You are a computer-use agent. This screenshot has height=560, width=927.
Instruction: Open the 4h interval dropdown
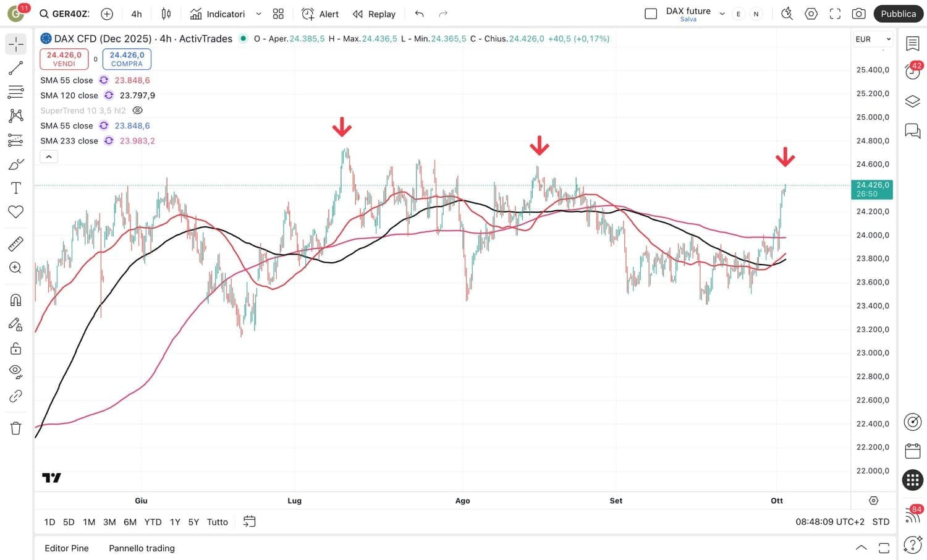(137, 14)
